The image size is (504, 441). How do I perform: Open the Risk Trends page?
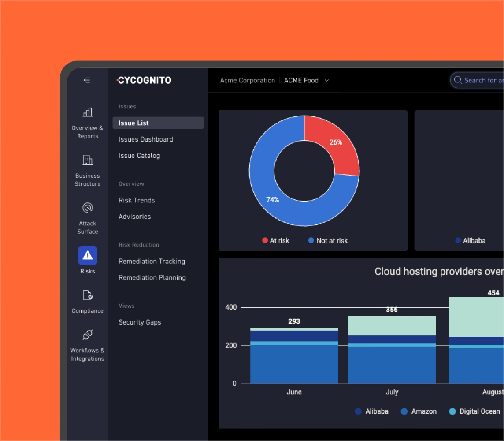tap(137, 200)
